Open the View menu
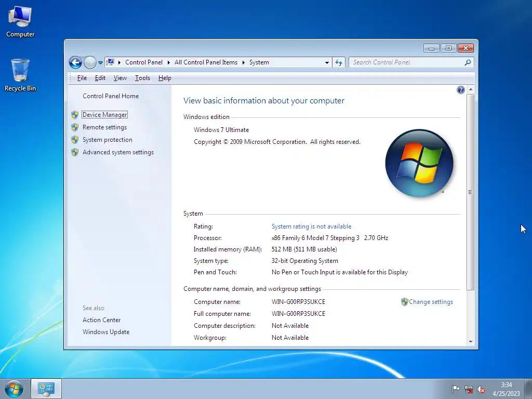Viewport: 532px width, 399px height. pos(120,78)
